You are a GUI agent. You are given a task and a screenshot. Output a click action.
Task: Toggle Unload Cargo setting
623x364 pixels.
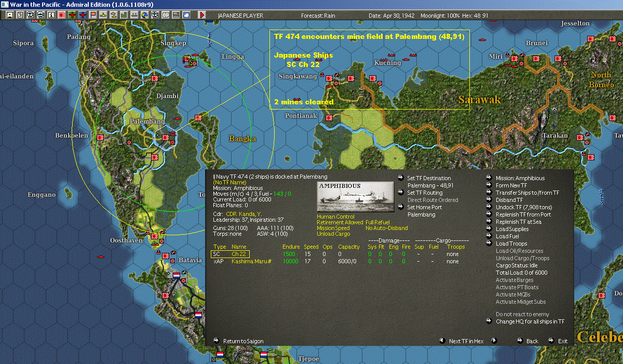[333, 234]
